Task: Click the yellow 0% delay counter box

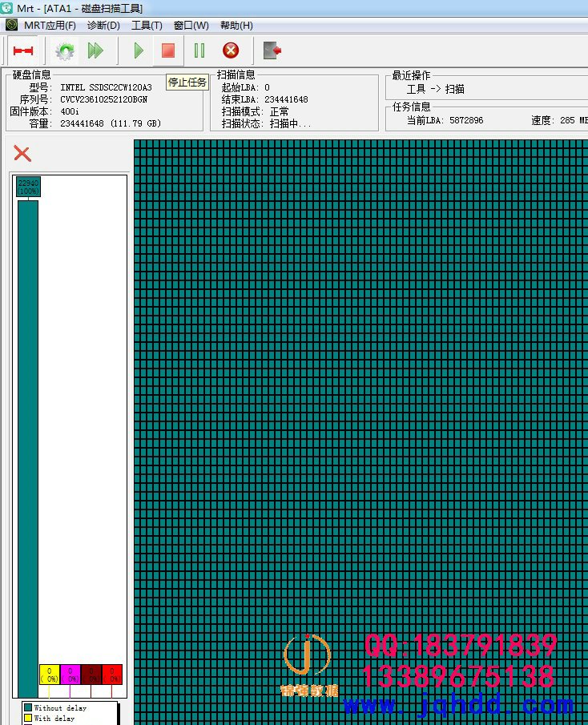Action: 50,675
